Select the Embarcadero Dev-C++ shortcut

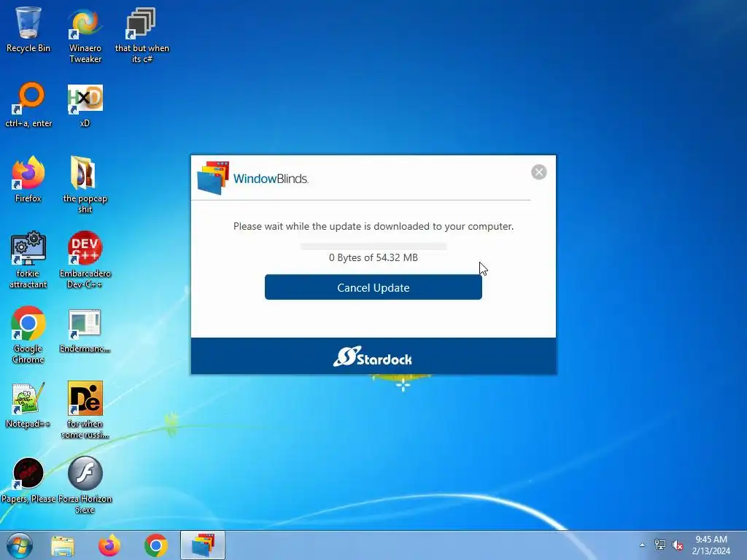(x=85, y=260)
